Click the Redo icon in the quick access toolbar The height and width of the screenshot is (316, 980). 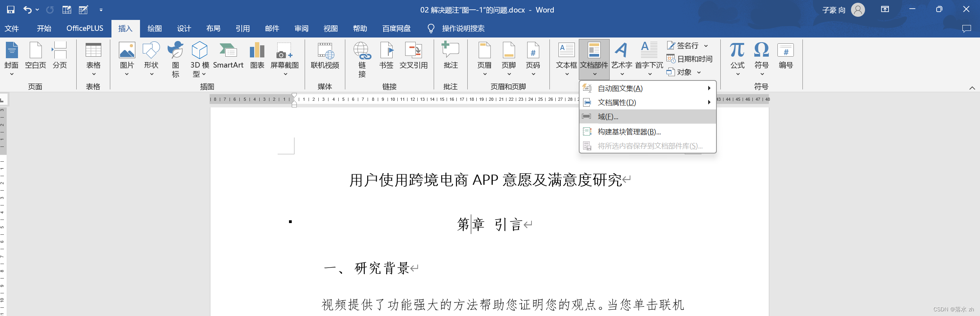pyautogui.click(x=50, y=10)
